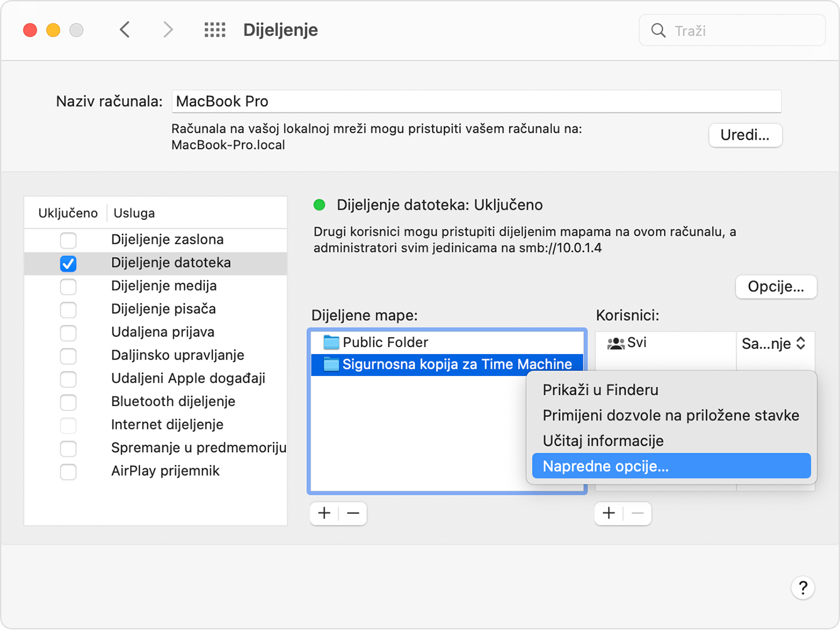Image resolution: width=840 pixels, height=630 pixels.
Task: Select Daljinsko upravljanje service row
Action: 155,355
